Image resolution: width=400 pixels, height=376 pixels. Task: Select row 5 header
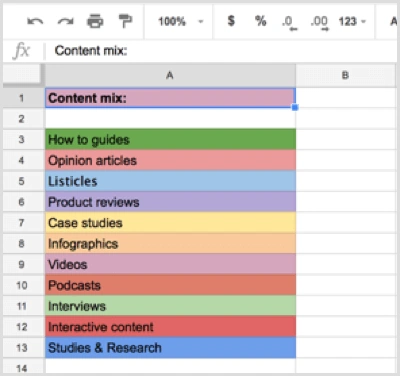point(23,181)
